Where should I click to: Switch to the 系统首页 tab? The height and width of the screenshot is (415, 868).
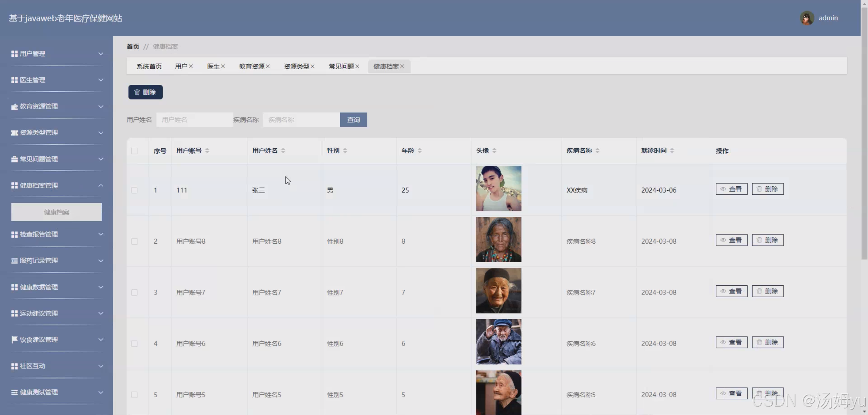[x=149, y=67]
